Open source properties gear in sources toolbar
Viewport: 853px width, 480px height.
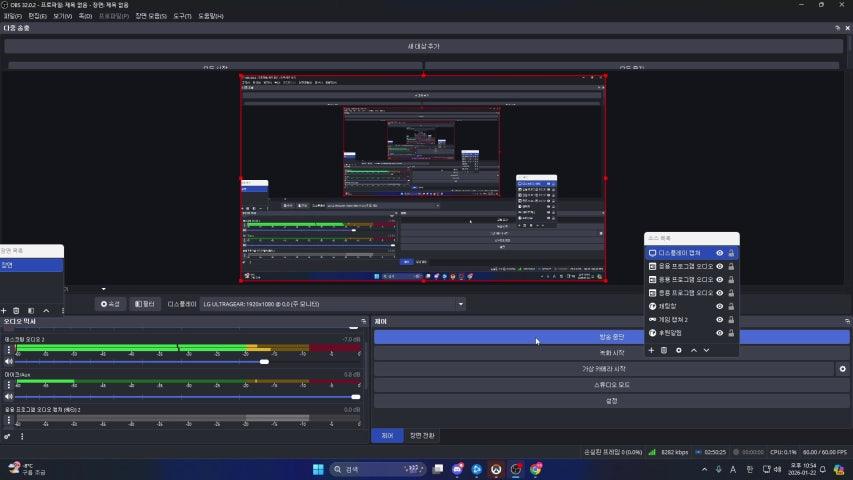pyautogui.click(x=679, y=350)
